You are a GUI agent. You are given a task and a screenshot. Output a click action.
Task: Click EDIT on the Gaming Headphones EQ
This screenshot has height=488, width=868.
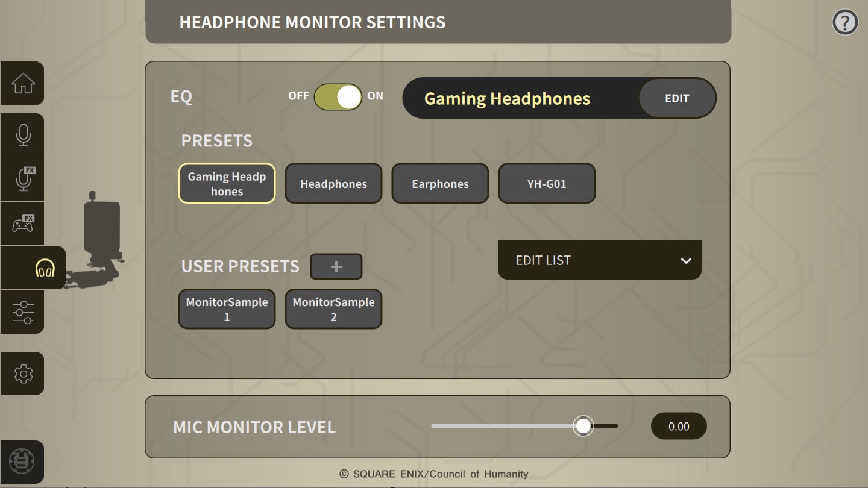[x=677, y=98]
